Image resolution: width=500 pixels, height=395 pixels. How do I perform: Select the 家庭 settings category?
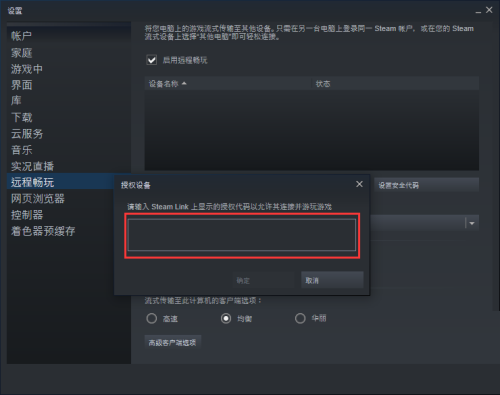click(21, 52)
